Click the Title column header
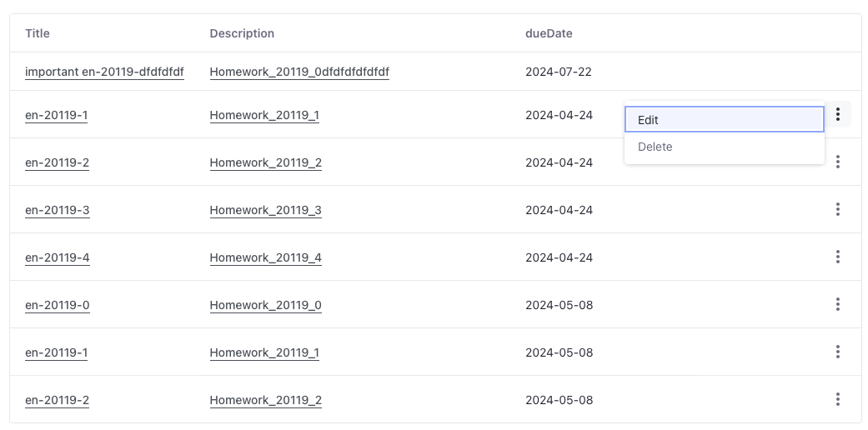Viewport: 868px width, 430px height. pos(38,33)
